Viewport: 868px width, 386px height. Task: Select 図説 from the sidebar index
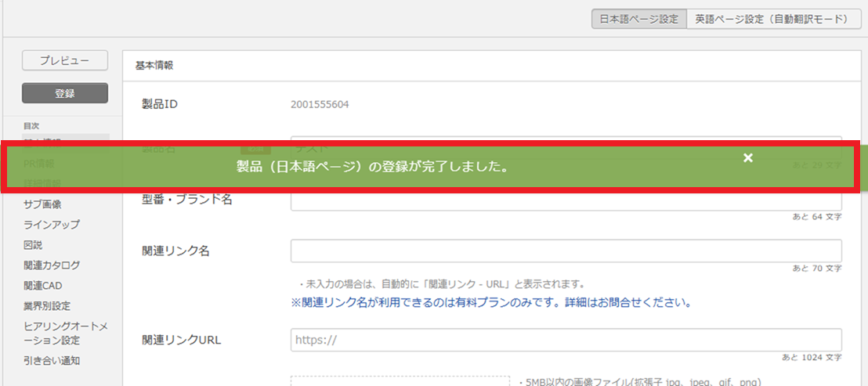(33, 245)
